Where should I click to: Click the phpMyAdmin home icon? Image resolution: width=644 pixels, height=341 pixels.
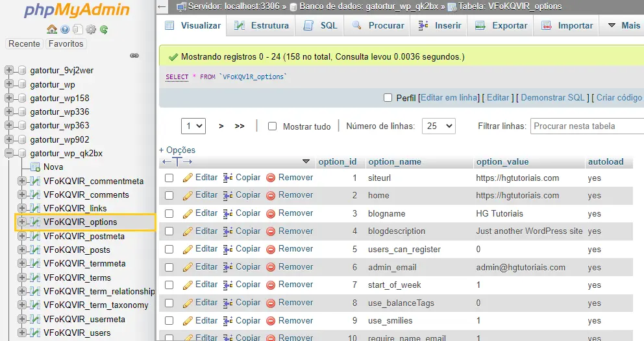(x=52, y=30)
